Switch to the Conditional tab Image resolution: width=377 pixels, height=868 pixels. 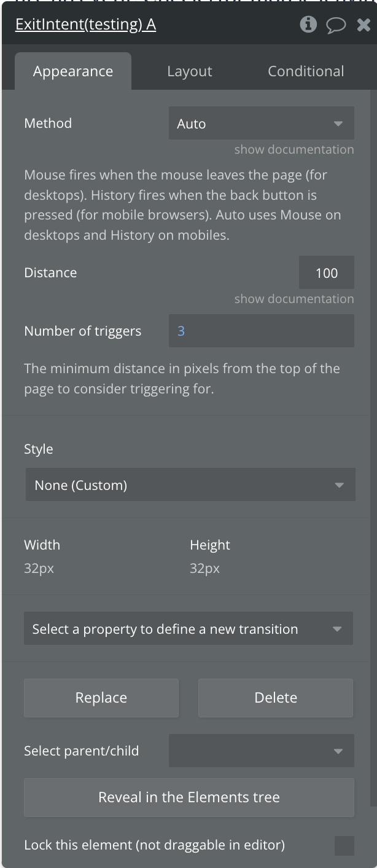point(306,71)
